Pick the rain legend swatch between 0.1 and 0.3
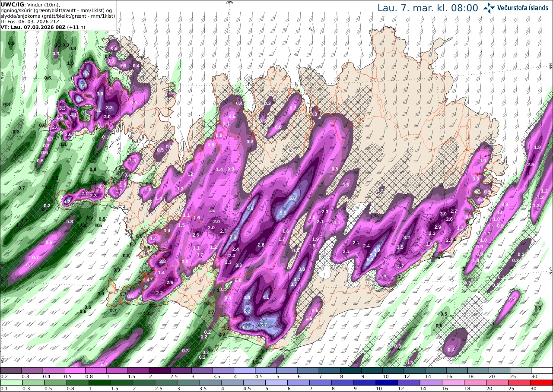 click(x=11, y=383)
